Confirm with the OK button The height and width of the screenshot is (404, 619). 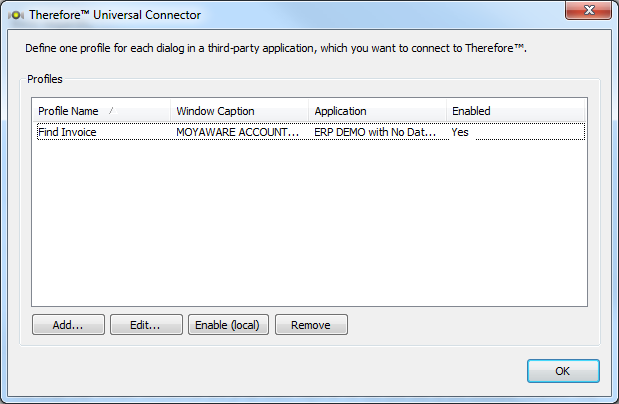[563, 371]
